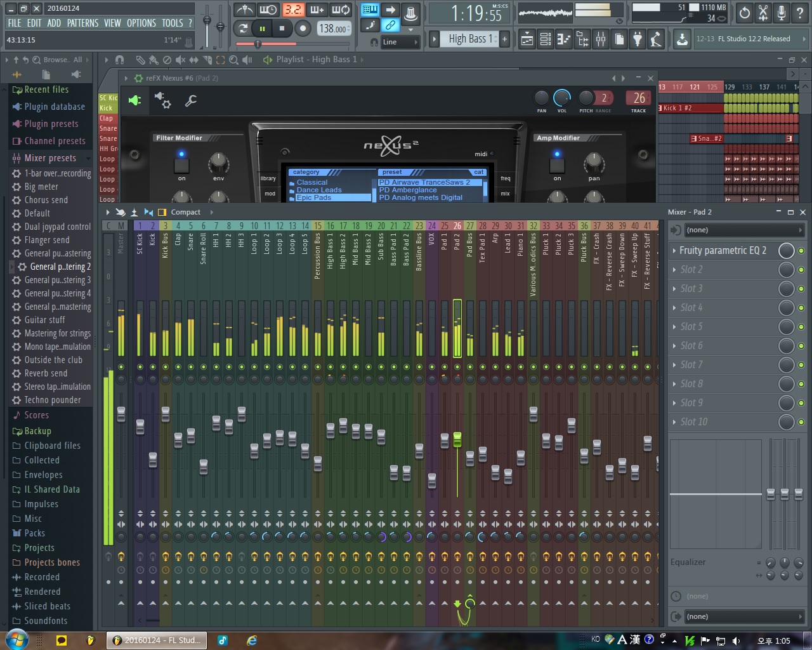Open the PATTERNS menu
The height and width of the screenshot is (650, 812).
click(x=82, y=23)
